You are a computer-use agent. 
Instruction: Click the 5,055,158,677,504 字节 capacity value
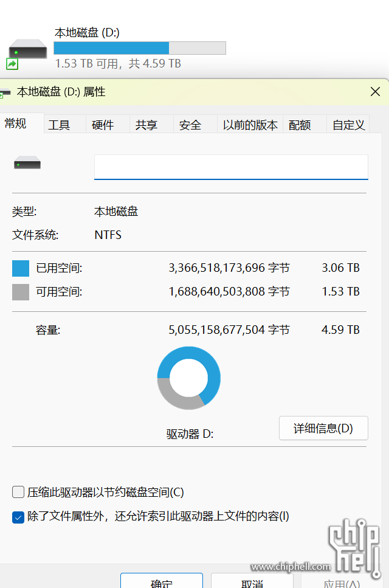229,330
